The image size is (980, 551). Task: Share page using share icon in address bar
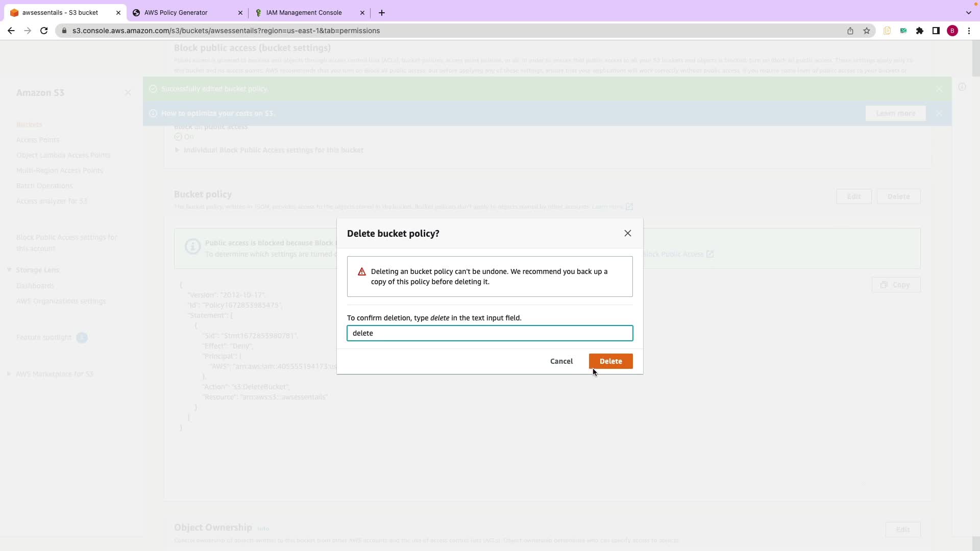click(x=850, y=31)
